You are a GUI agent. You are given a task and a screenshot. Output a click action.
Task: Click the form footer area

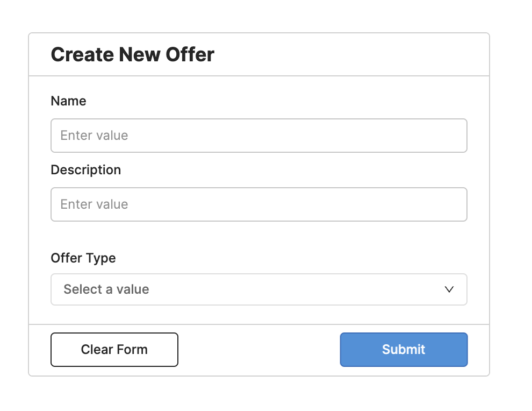[x=258, y=349]
